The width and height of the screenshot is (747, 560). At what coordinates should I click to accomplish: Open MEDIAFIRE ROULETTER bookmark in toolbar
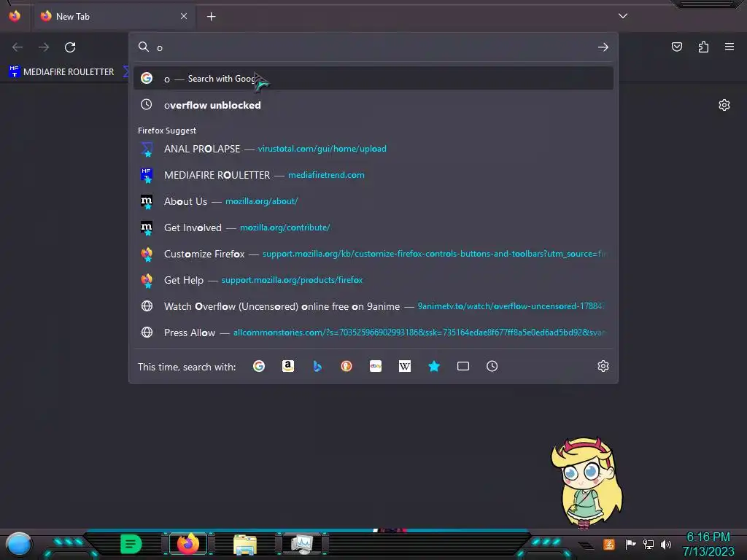pyautogui.click(x=62, y=72)
